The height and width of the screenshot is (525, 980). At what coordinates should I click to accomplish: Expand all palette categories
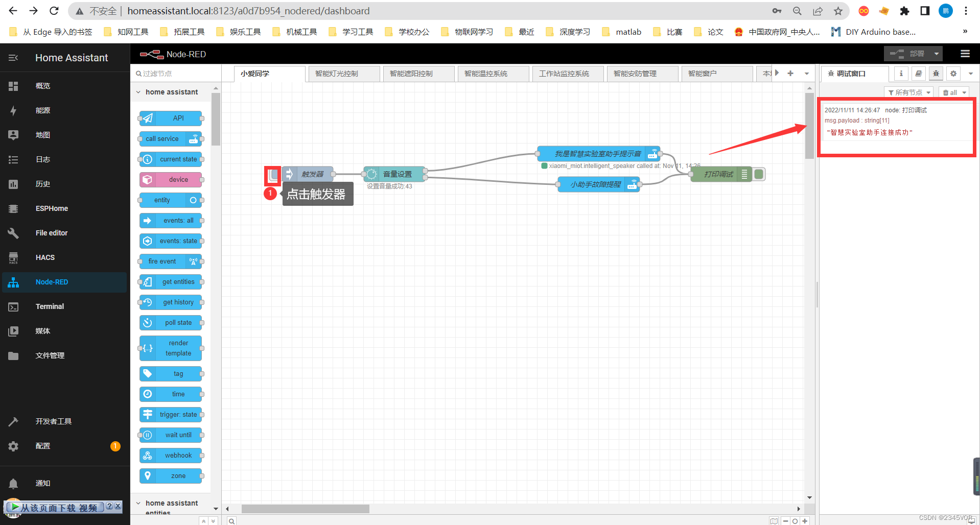click(x=213, y=521)
